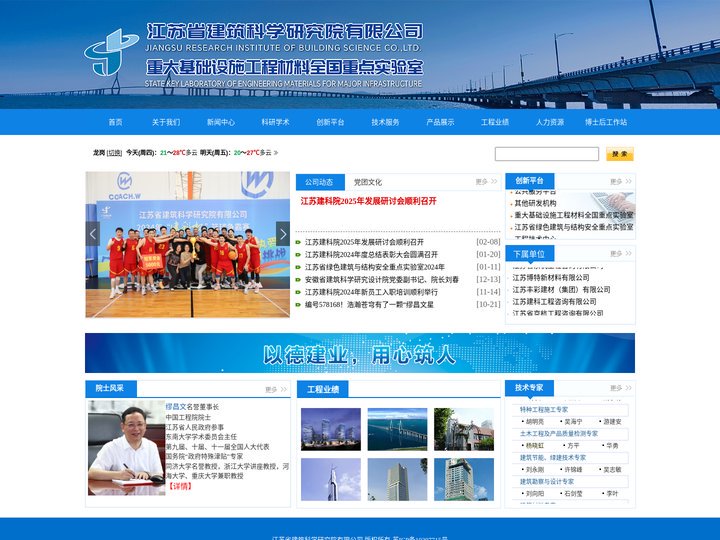Expand weather forecast with the arrow icon
Screen dimensions: 720x540
(276, 152)
